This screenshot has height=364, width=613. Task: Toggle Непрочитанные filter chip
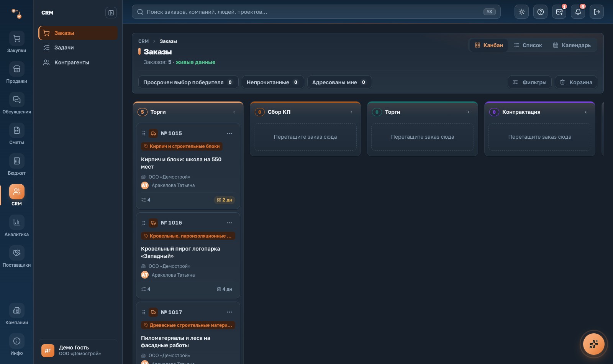pyautogui.click(x=273, y=82)
